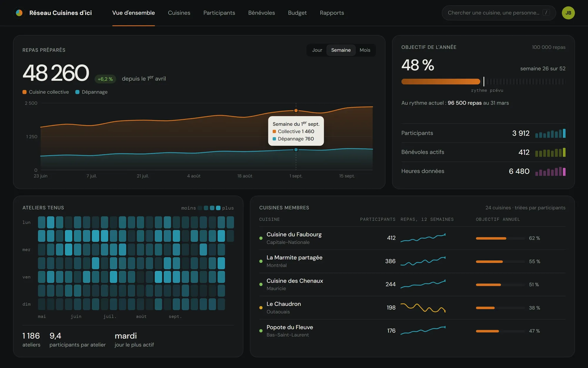Go to the Cuisines tab
Image resolution: width=588 pixels, height=368 pixels.
coord(179,13)
